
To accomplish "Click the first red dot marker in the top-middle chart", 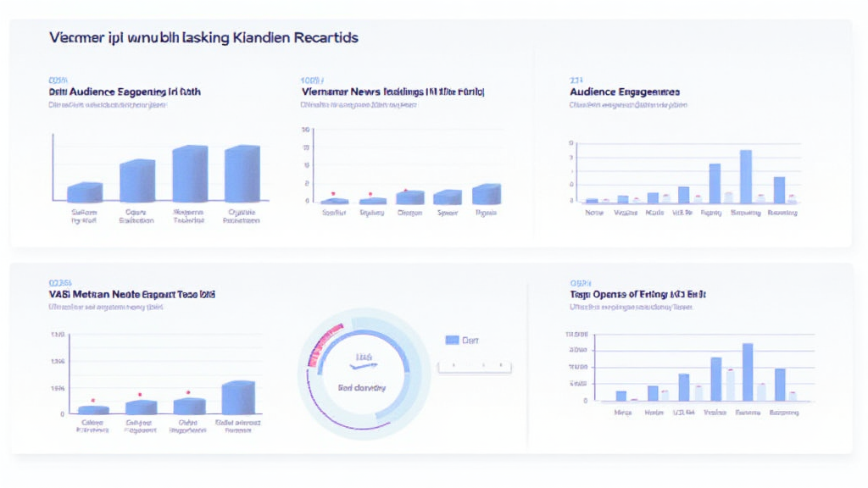I will pyautogui.click(x=334, y=193).
